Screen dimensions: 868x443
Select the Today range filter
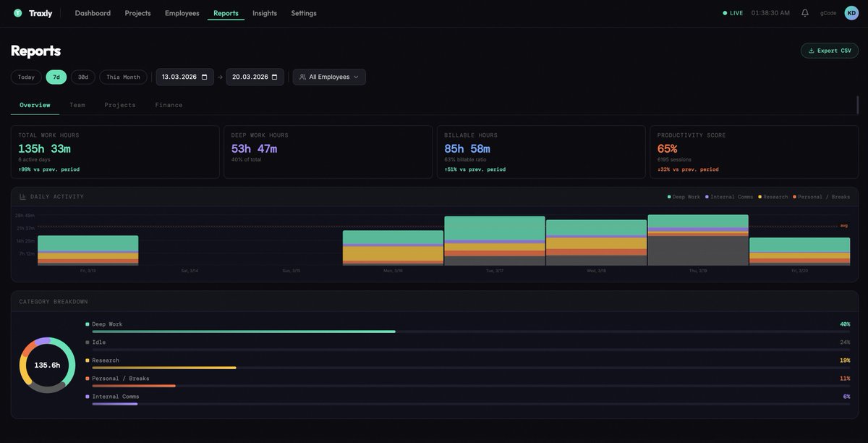[x=26, y=77]
